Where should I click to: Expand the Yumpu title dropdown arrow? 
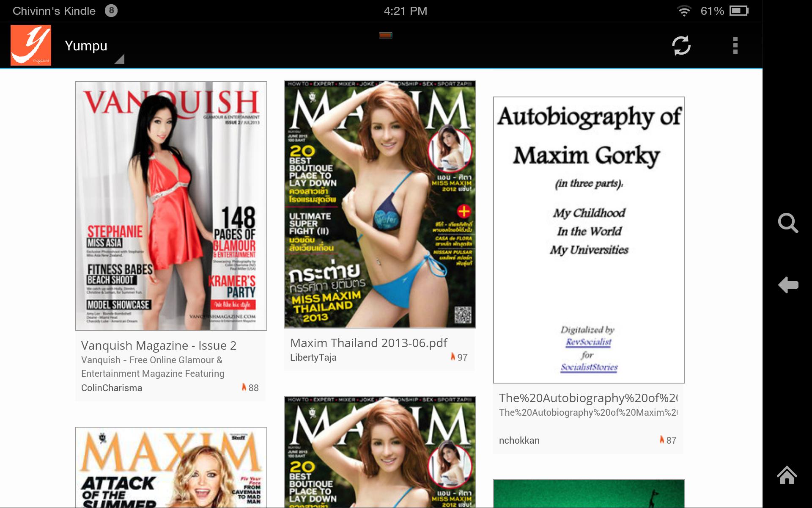click(x=121, y=59)
